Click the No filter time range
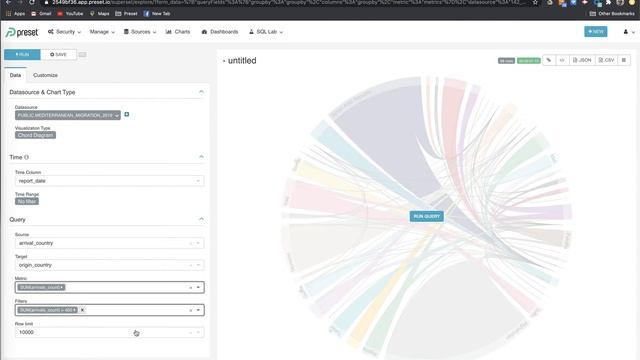 point(27,201)
